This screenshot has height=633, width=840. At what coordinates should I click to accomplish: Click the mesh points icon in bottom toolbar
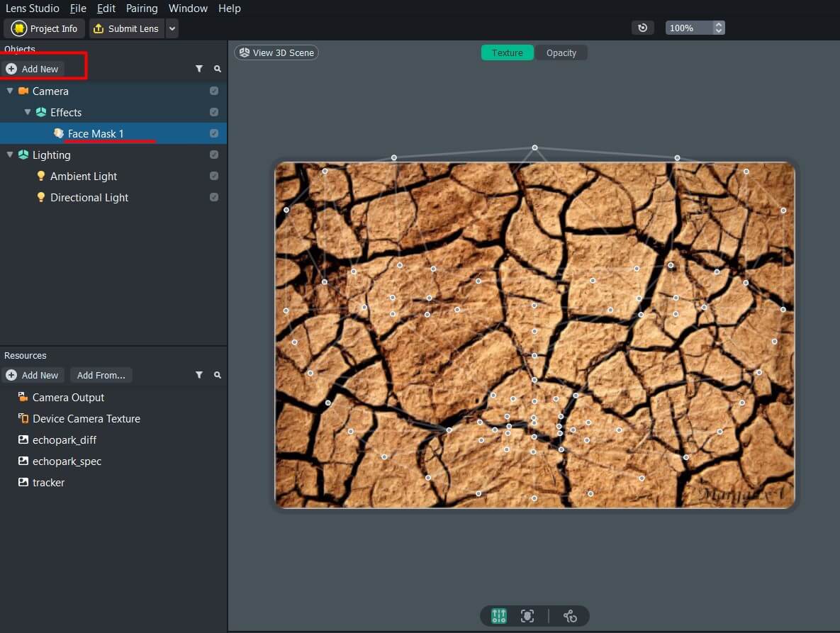click(x=570, y=616)
